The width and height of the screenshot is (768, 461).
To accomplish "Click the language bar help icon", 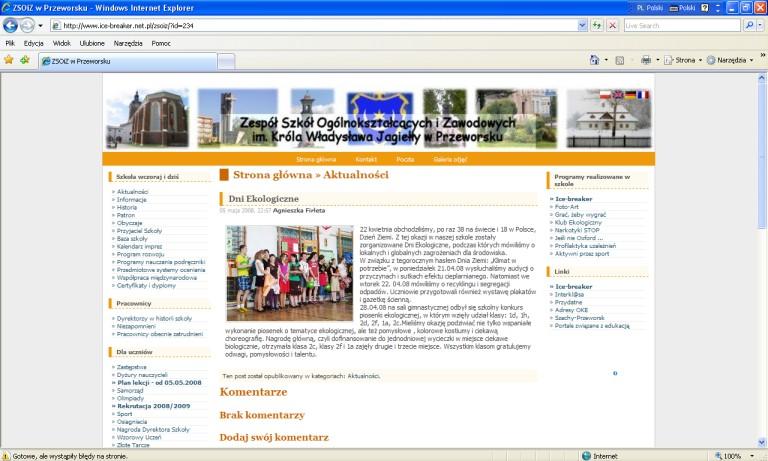I will pyautogui.click(x=705, y=8).
